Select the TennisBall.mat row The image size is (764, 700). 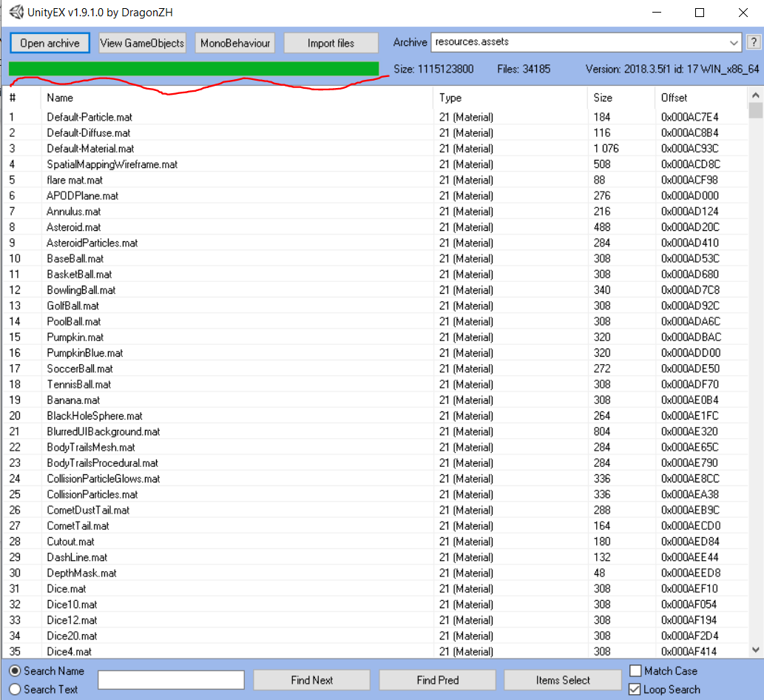pos(376,384)
